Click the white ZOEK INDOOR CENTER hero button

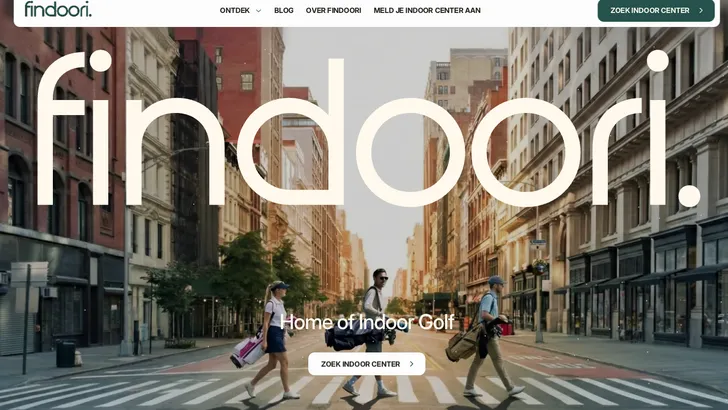[367, 364]
